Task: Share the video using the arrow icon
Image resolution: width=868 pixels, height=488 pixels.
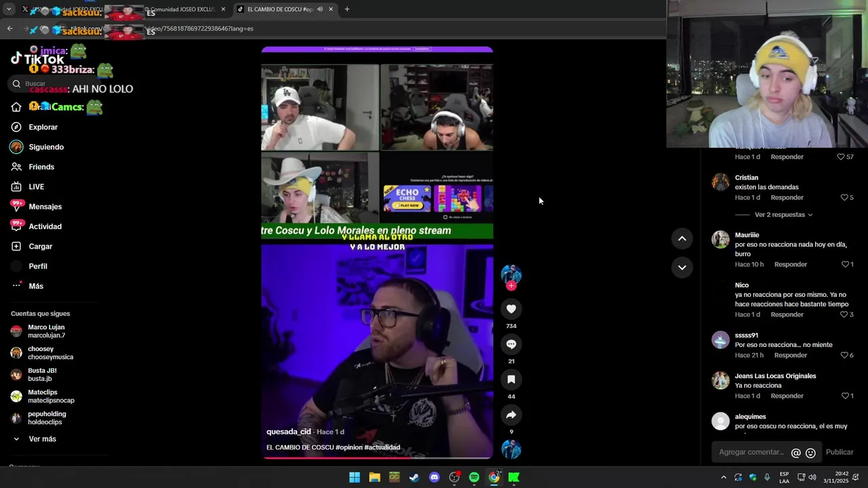Action: pos(511,415)
